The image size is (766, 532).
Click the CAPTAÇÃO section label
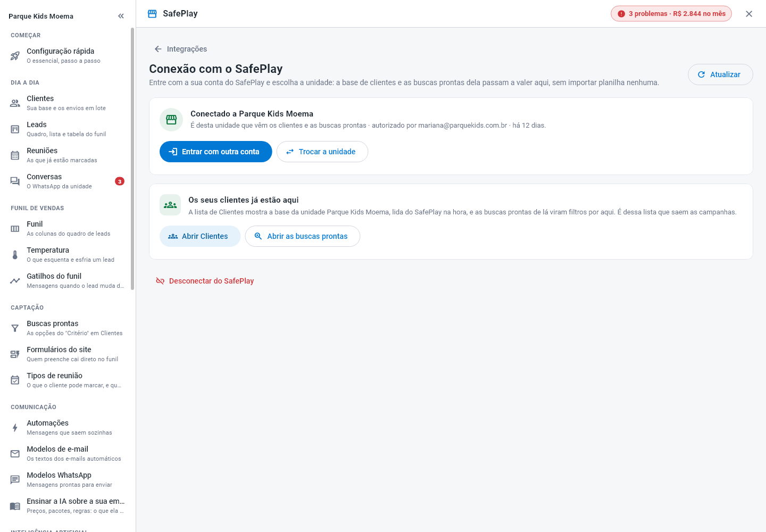[27, 307]
